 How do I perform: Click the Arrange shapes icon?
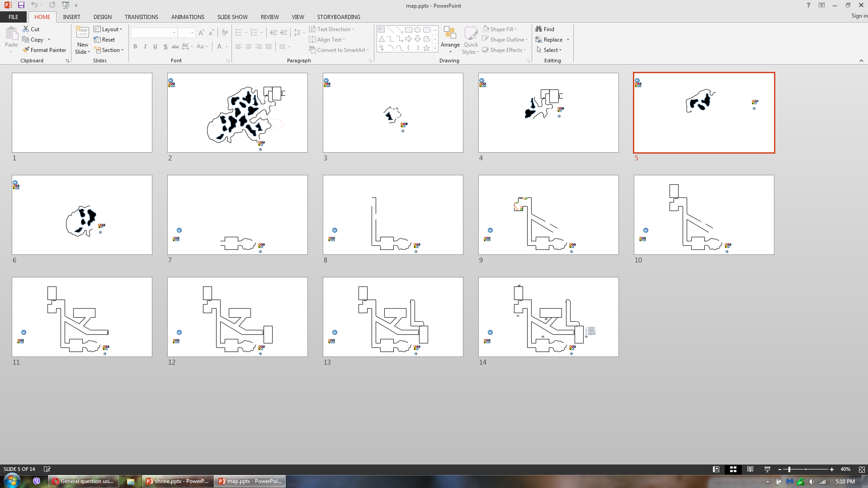coord(450,33)
